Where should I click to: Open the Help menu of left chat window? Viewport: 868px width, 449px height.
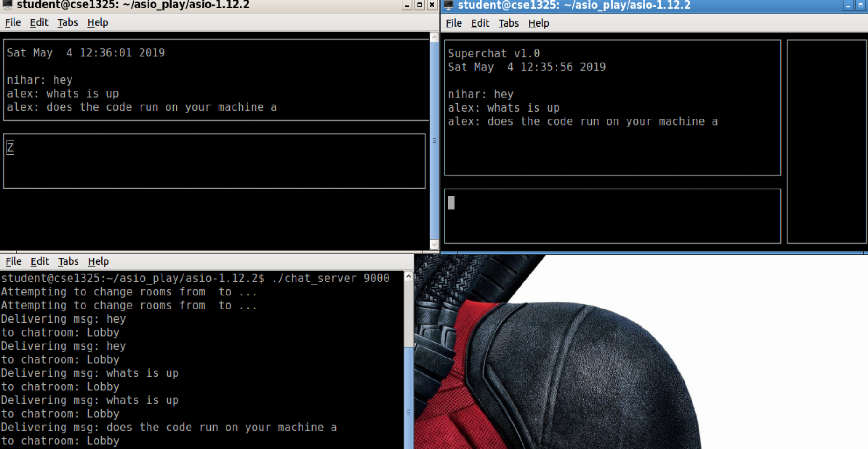coord(97,22)
